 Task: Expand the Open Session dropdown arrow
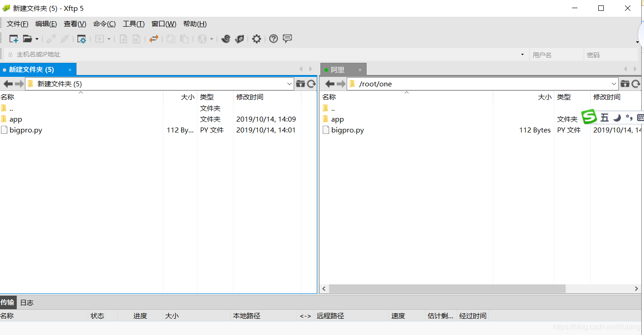[x=37, y=39]
